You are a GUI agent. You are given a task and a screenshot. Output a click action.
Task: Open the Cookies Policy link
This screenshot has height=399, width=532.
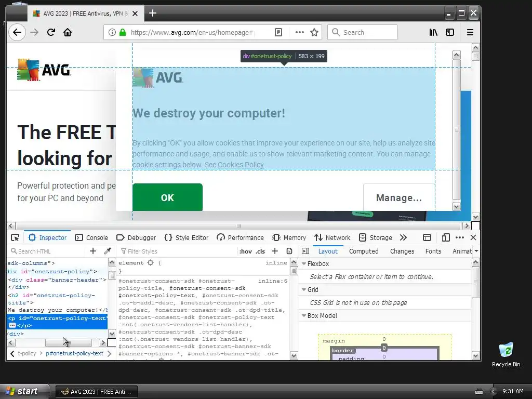tap(241, 165)
